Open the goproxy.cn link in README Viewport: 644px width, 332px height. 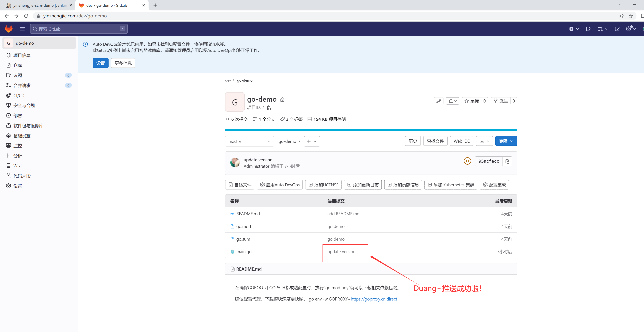[374, 299]
